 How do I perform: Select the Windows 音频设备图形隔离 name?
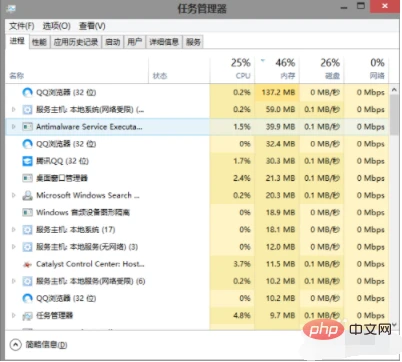tap(83, 212)
